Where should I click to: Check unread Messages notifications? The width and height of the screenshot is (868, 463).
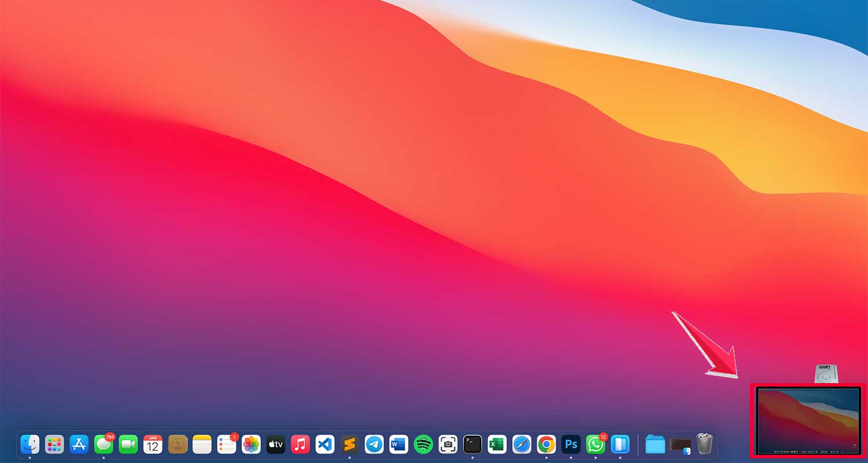click(x=104, y=443)
